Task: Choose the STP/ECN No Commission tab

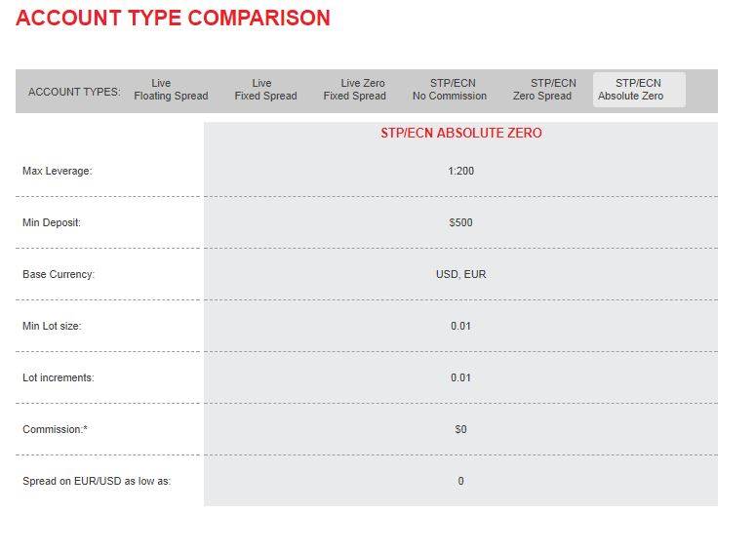Action: pyautogui.click(x=450, y=90)
